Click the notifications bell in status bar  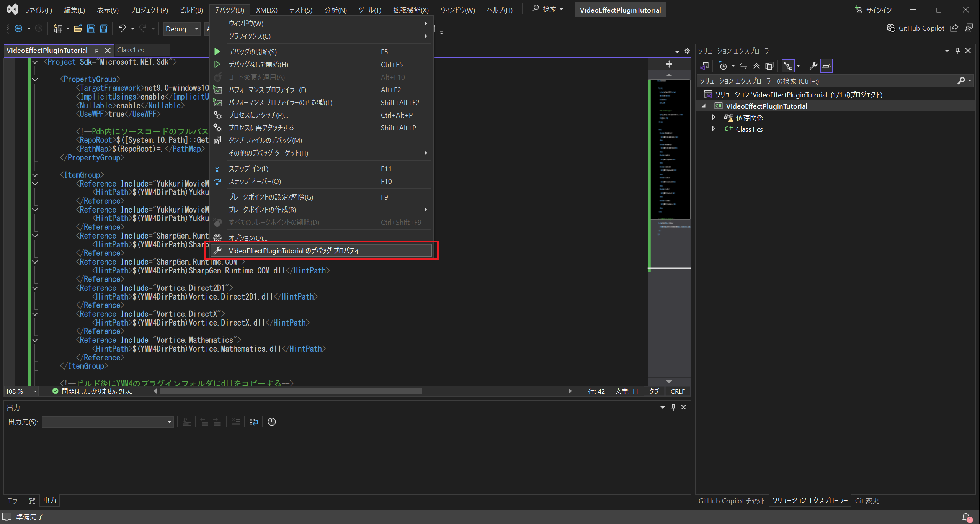pyautogui.click(x=966, y=517)
